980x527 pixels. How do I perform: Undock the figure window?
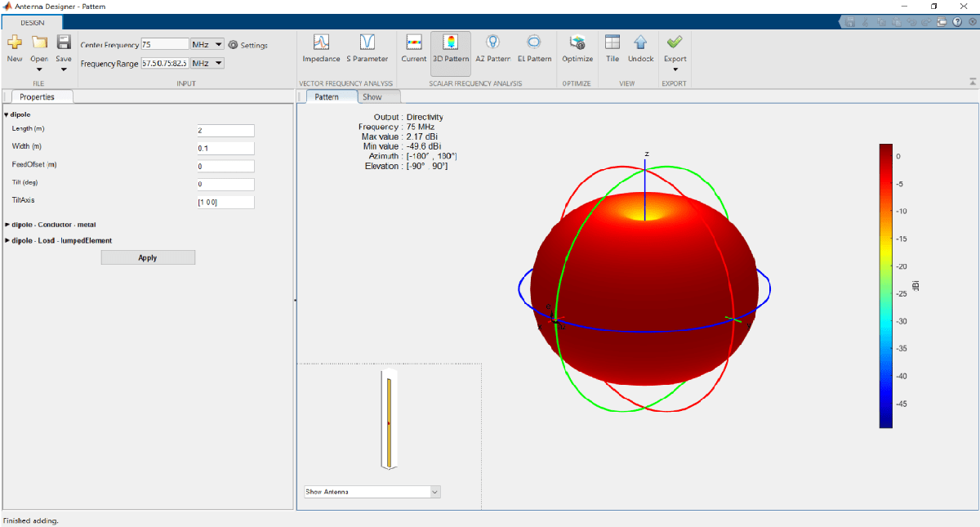640,48
